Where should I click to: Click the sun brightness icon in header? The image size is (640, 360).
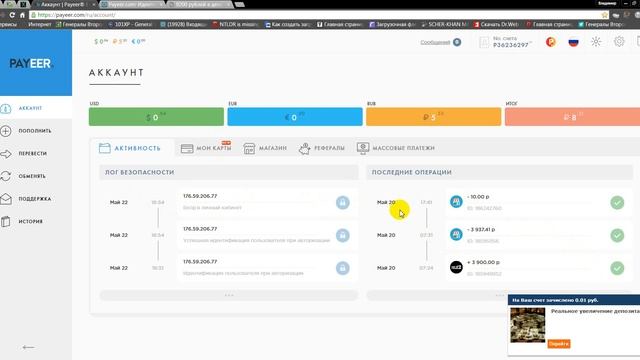tap(596, 42)
